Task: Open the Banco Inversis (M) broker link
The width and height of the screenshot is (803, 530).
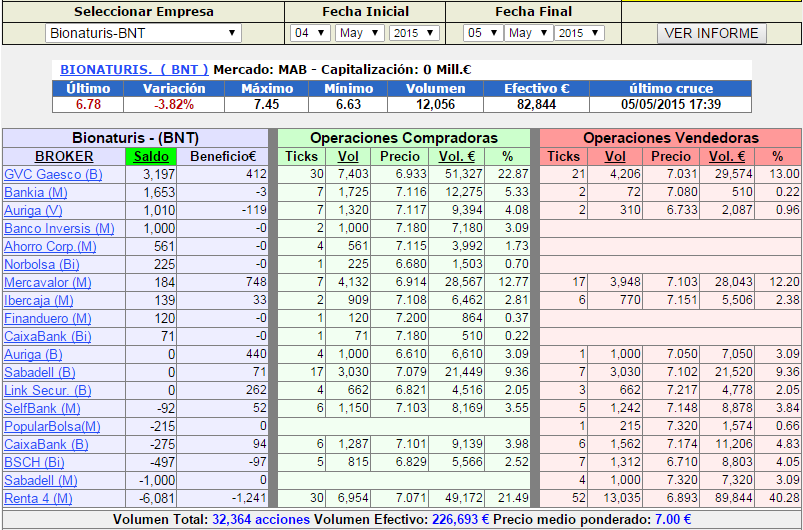Action: pos(59,228)
